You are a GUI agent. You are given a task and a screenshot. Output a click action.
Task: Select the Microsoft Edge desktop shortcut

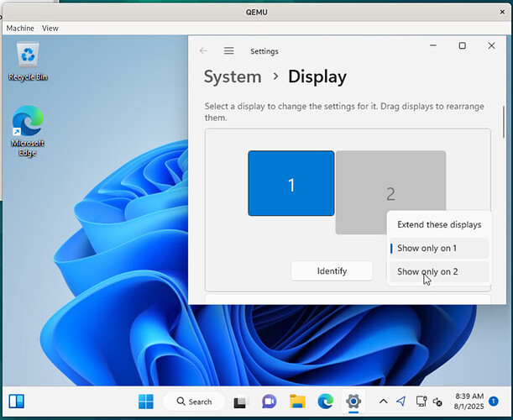28,131
